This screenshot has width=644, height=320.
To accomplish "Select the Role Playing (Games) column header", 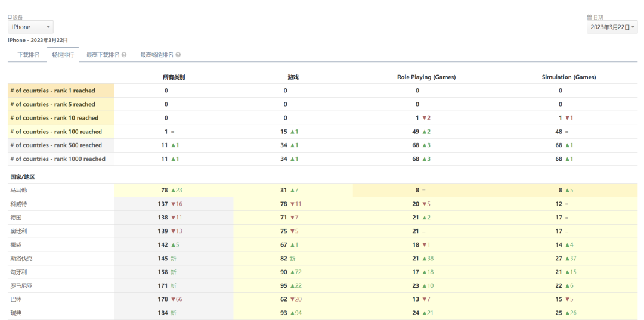I will pos(426,77).
